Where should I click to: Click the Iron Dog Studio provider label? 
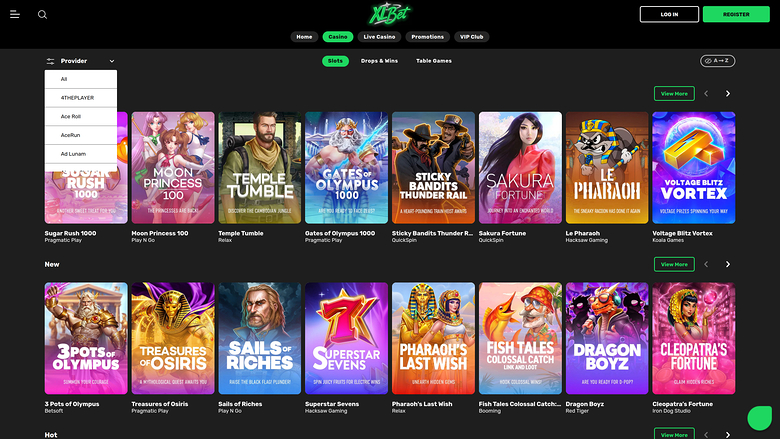click(x=671, y=411)
